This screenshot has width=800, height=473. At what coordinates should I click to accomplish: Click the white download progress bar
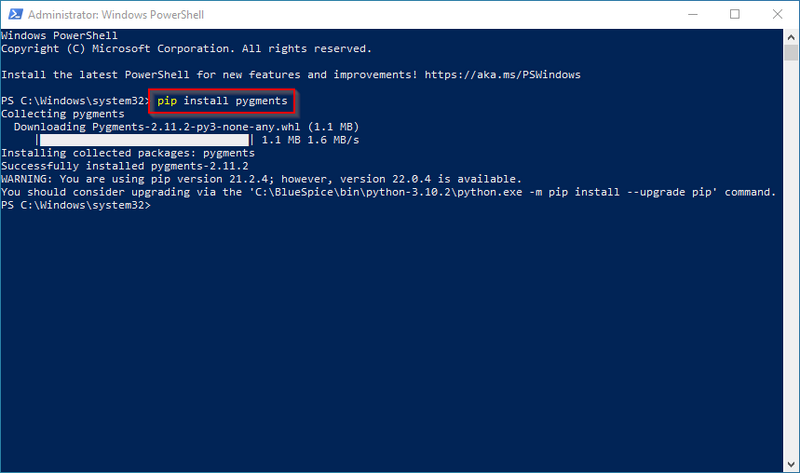tap(143, 140)
